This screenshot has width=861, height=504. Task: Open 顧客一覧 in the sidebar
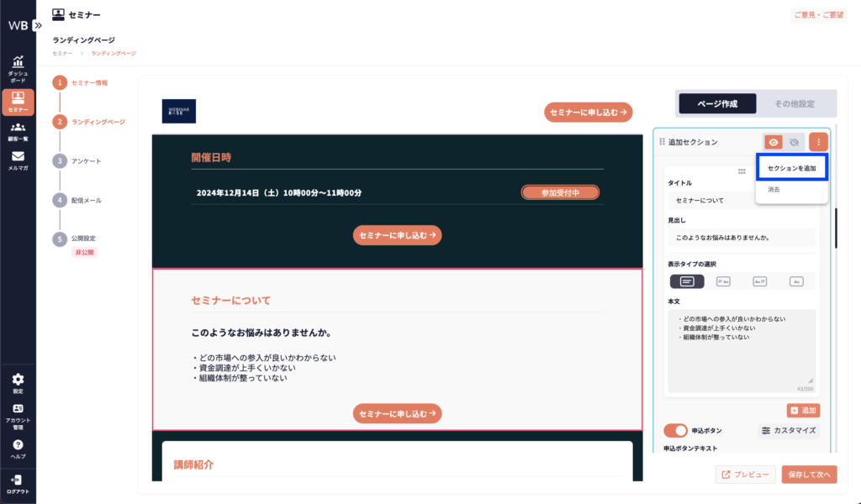tap(18, 131)
